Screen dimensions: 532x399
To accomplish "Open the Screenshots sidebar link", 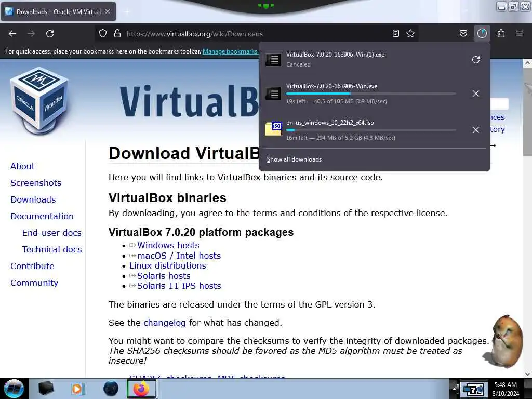I will (x=36, y=183).
